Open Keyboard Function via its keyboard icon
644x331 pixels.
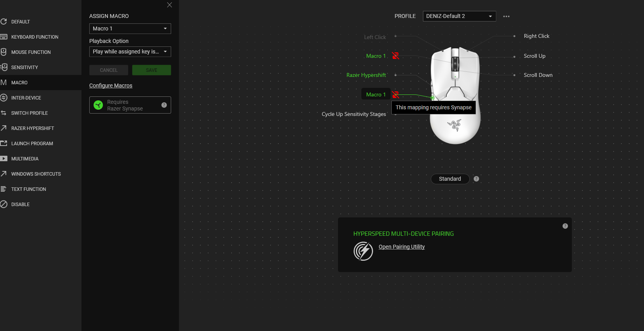pyautogui.click(x=4, y=37)
